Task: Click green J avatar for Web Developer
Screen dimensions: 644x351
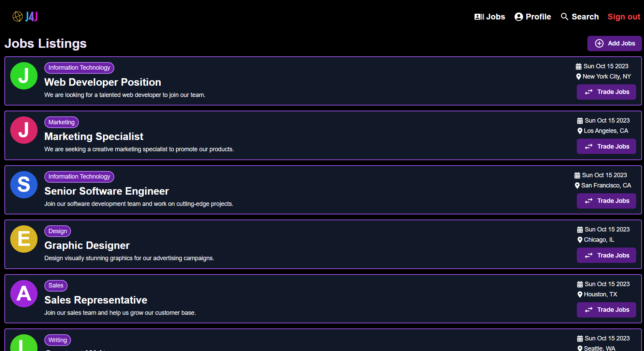Action: (24, 76)
